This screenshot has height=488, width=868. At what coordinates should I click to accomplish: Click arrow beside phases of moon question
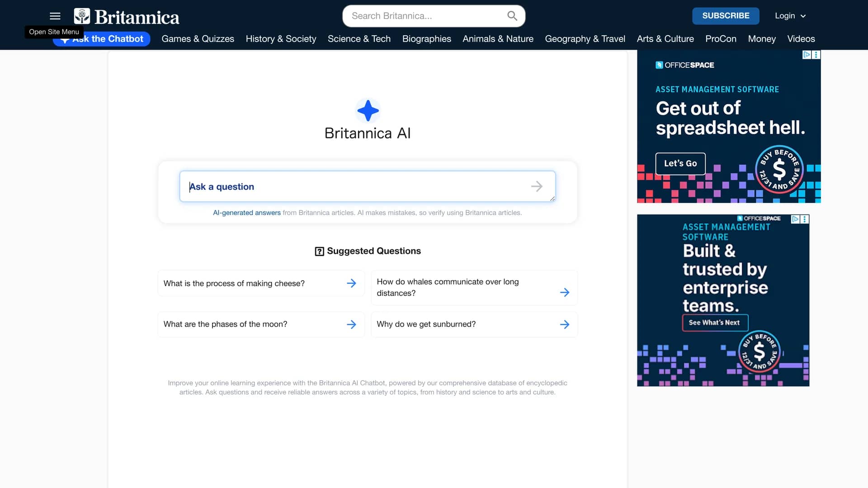click(351, 324)
